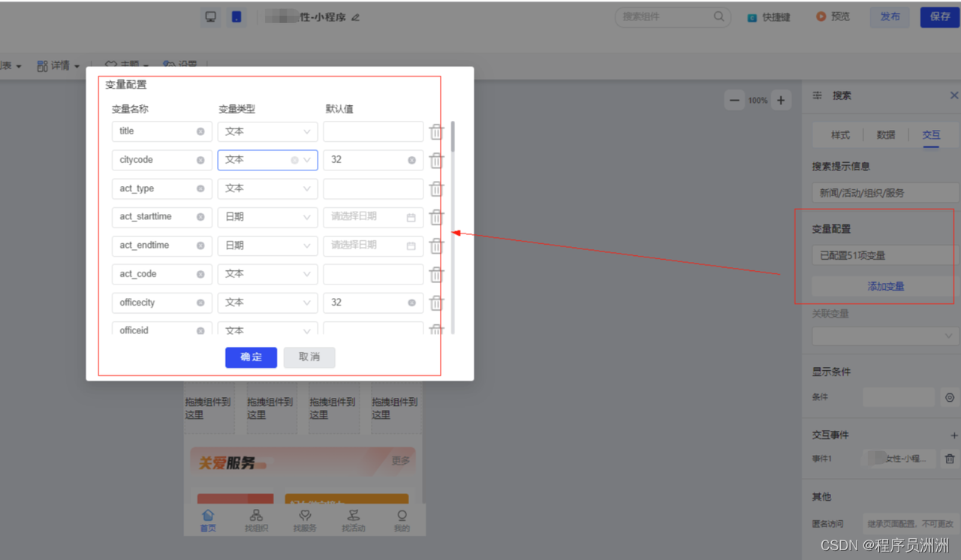961x560 pixels.
Task: Click the trash icon next to 事件1
Action: pos(950,458)
